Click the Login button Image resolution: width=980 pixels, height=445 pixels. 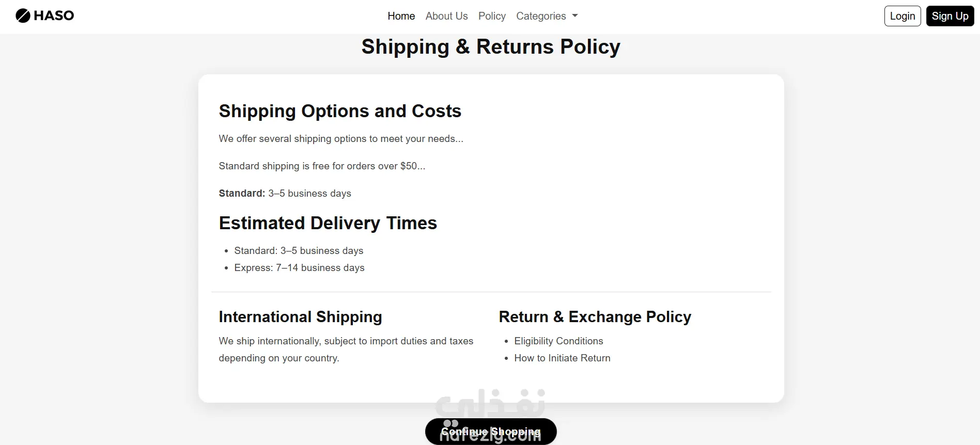902,16
